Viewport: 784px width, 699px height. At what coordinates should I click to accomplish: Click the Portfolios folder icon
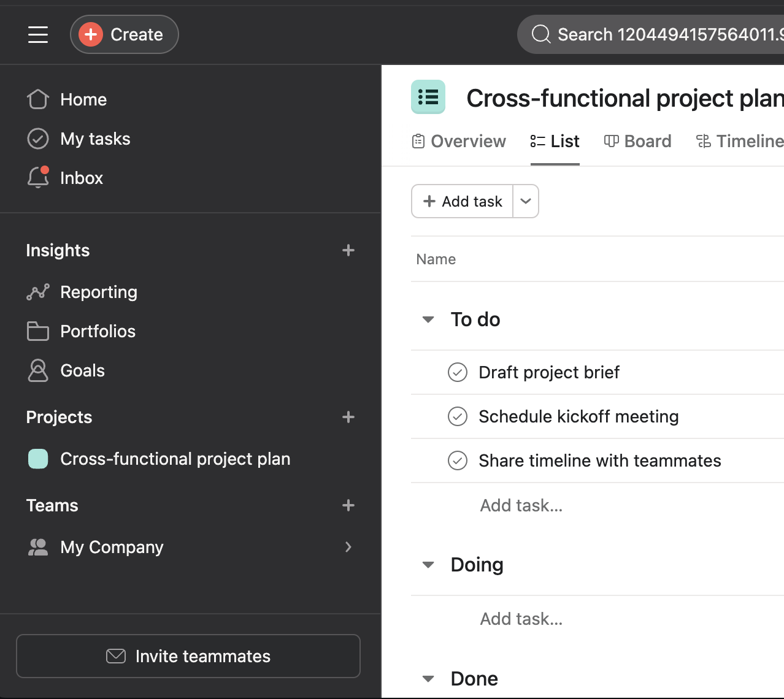pyautogui.click(x=38, y=332)
